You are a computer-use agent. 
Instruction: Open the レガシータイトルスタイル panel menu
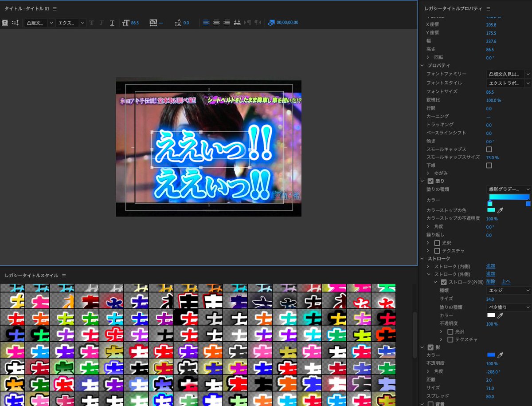click(64, 275)
